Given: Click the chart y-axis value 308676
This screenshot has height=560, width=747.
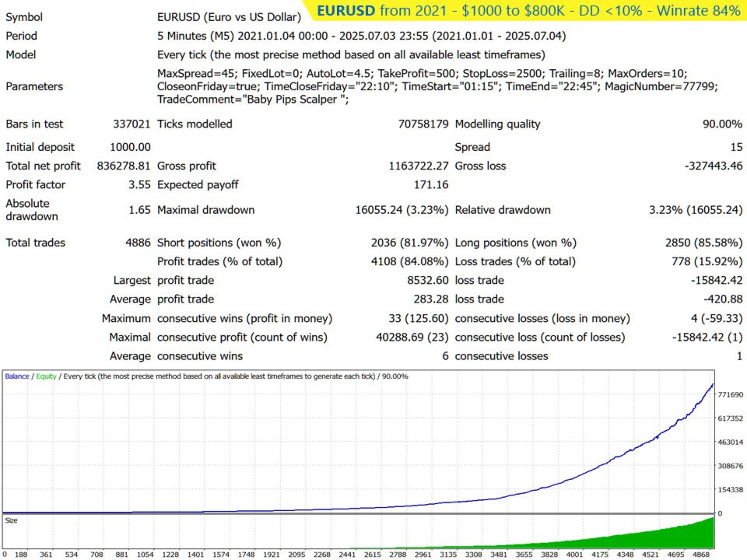Looking at the screenshot, I should point(731,466).
